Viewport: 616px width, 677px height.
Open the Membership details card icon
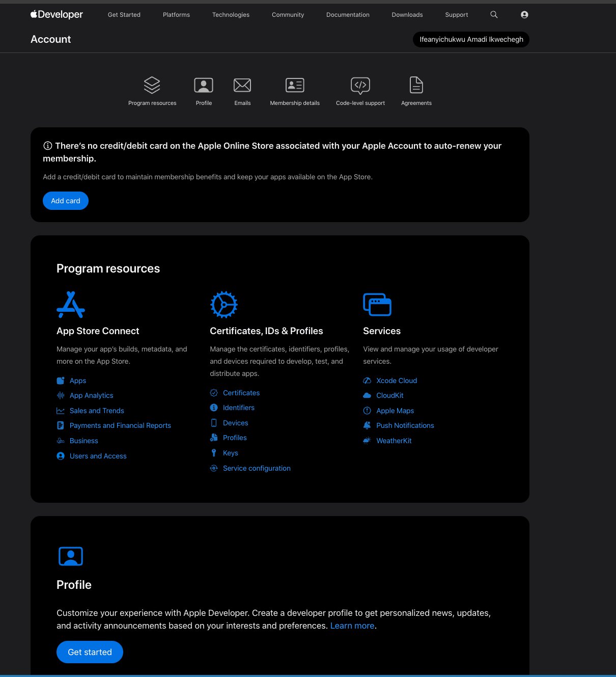click(295, 85)
